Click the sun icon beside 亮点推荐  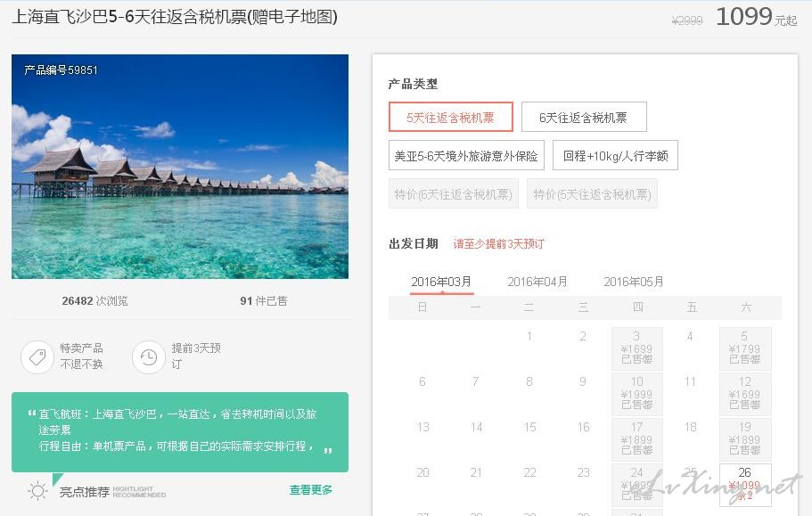coord(37,491)
